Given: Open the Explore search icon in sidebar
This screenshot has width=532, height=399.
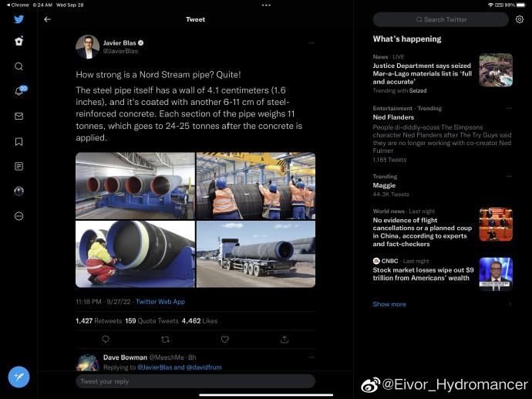Looking at the screenshot, I should click(19, 66).
